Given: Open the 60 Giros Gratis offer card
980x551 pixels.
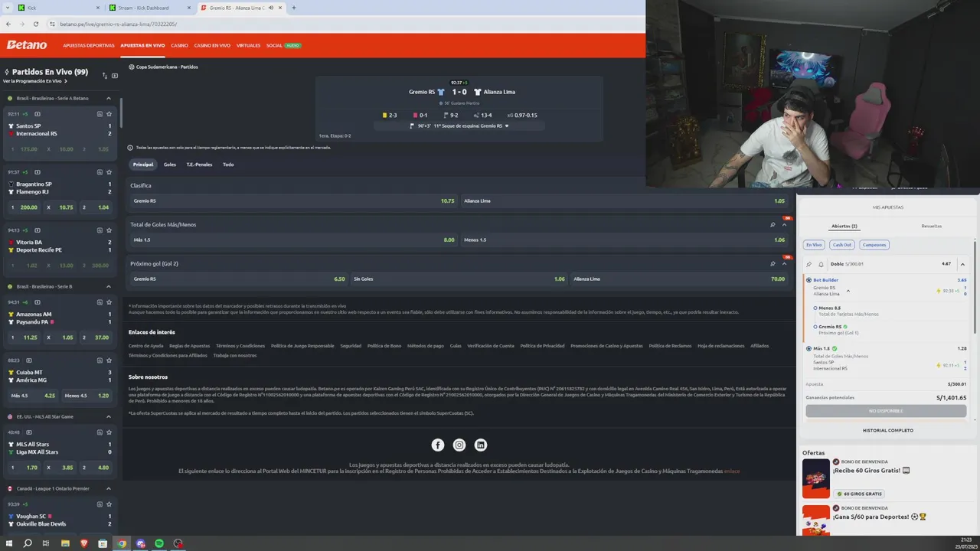Looking at the screenshot, I should pyautogui.click(x=887, y=479).
